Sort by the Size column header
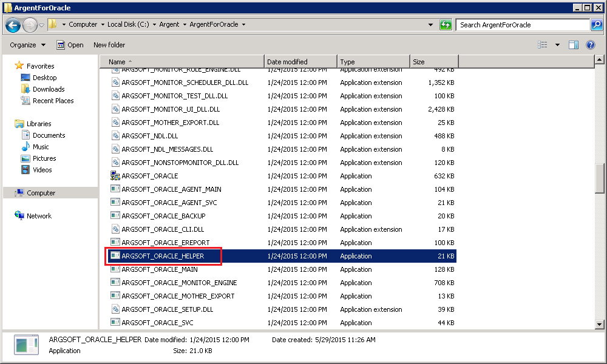The width and height of the screenshot is (607, 364). (x=435, y=62)
